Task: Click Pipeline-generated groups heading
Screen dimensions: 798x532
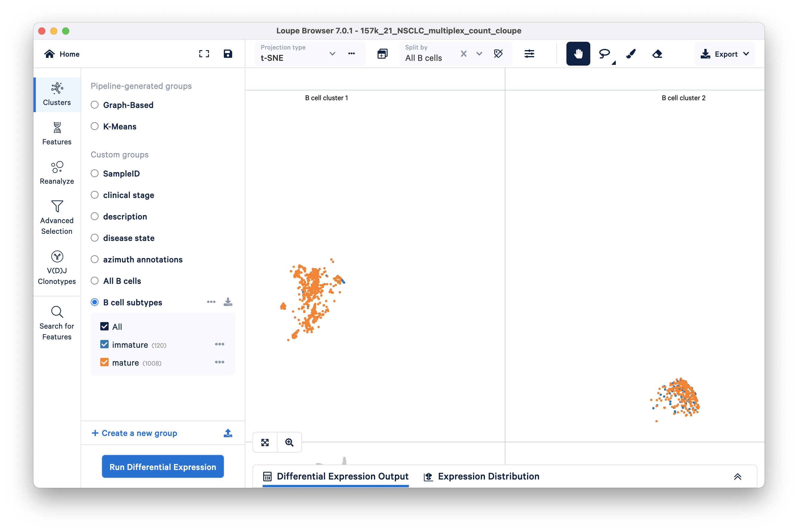Action: [141, 86]
